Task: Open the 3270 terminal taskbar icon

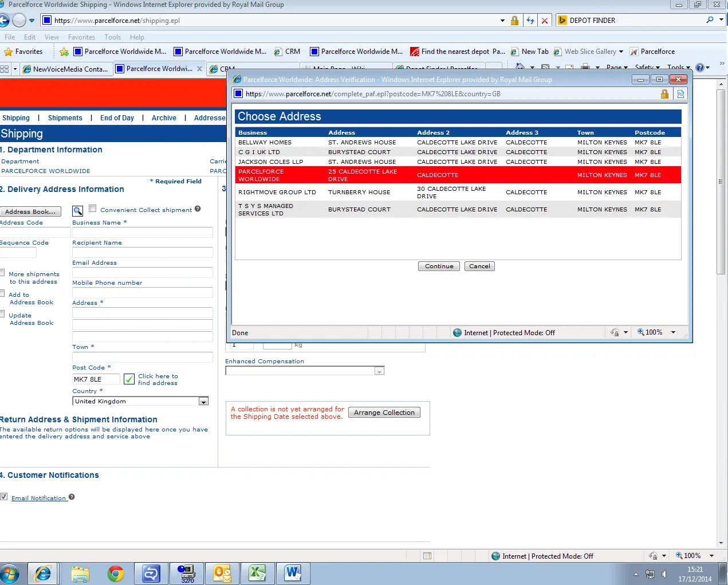Action: point(186,574)
